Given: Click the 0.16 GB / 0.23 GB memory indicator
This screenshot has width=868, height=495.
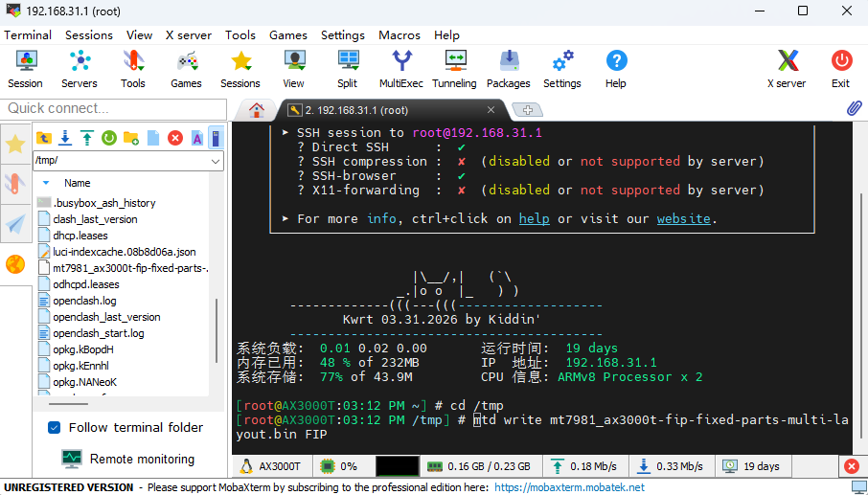Looking at the screenshot, I should click(x=479, y=467).
